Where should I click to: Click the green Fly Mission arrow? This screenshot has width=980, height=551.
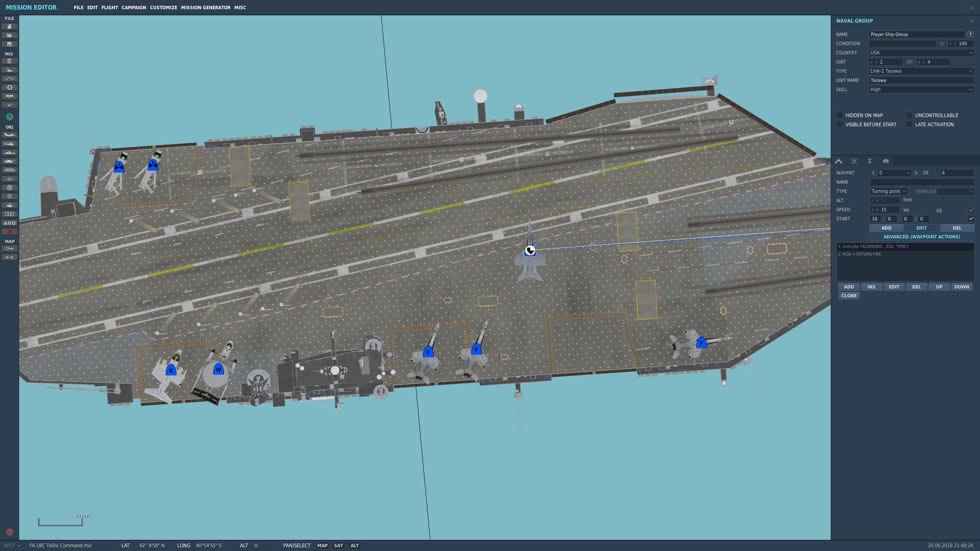coord(10,117)
